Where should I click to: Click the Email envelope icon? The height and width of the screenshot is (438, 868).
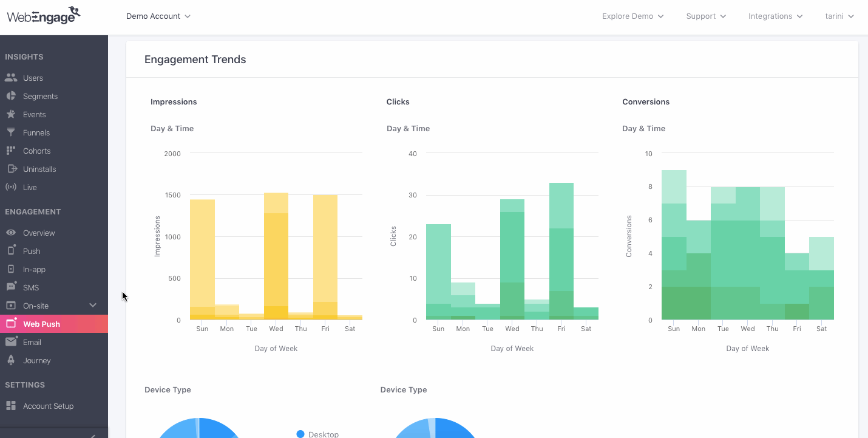(x=11, y=342)
